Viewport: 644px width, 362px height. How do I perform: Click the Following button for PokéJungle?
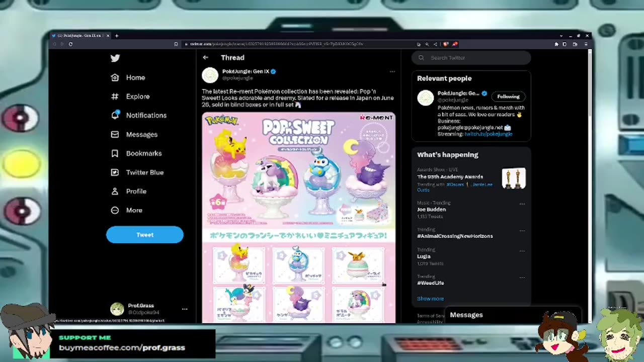[x=508, y=97]
